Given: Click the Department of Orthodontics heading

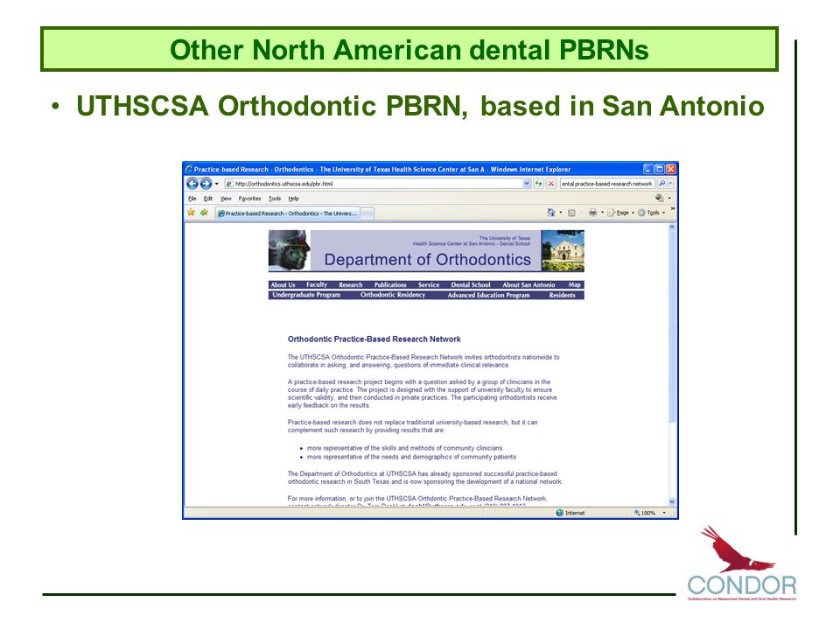Looking at the screenshot, I should click(x=428, y=260).
